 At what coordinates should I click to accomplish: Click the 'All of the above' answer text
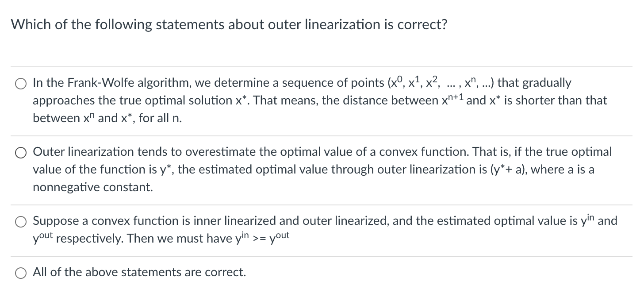point(139,273)
